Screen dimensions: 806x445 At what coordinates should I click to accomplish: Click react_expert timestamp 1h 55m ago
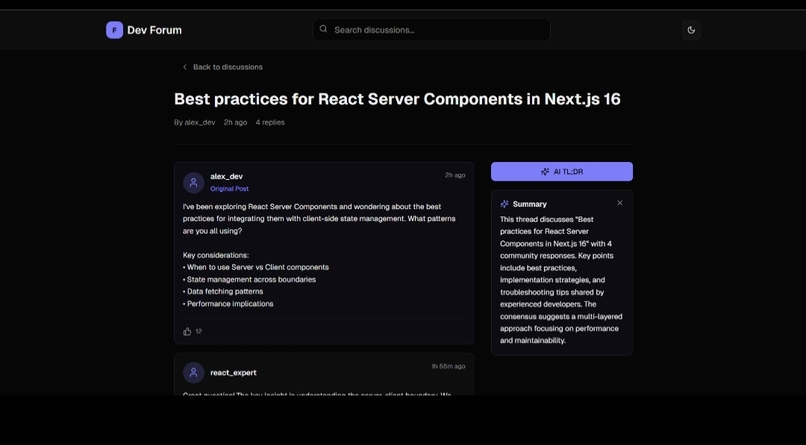click(x=448, y=366)
